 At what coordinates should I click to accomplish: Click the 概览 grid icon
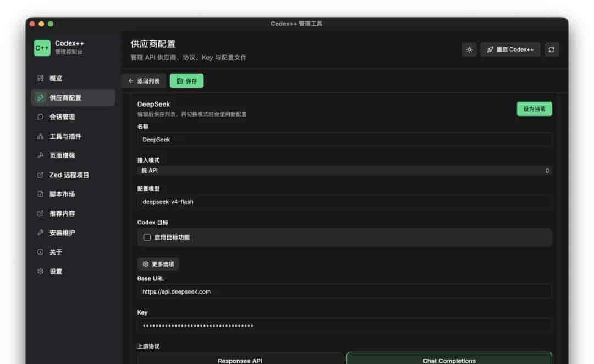(41, 79)
